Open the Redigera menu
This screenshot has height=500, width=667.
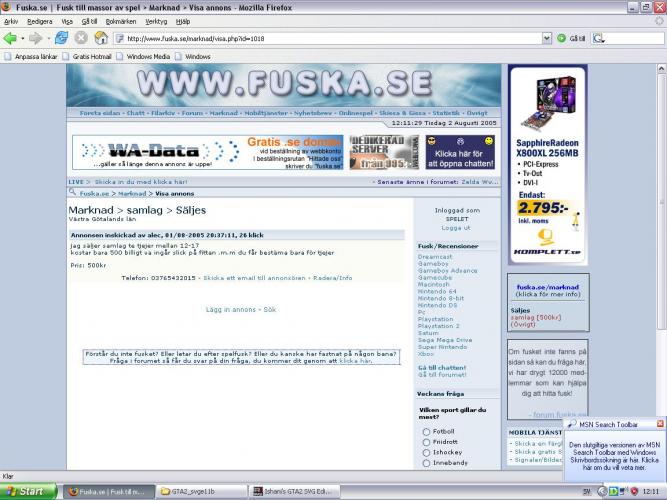(40, 21)
